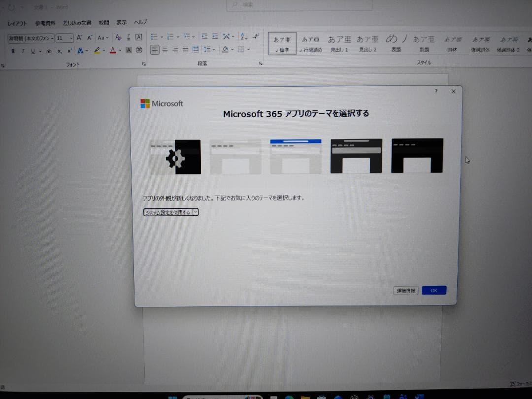Apply the 行間詰め style
The width and height of the screenshot is (532, 399).
310,44
